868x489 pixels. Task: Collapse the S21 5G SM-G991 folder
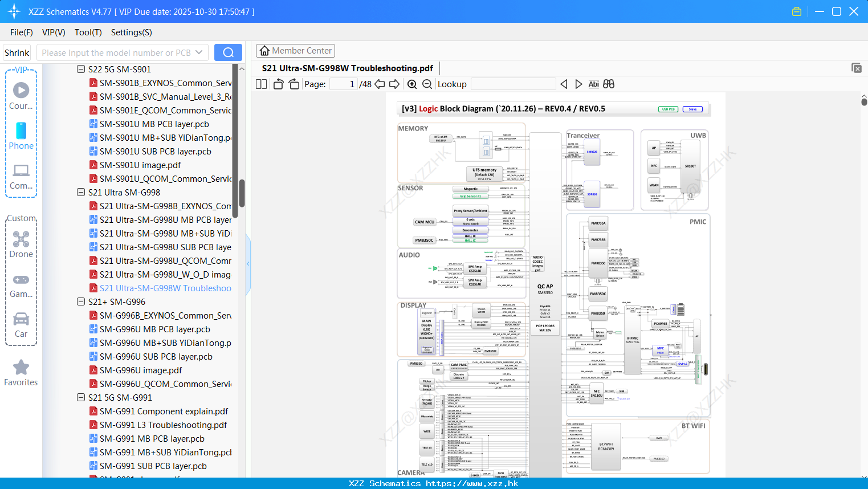click(x=81, y=397)
